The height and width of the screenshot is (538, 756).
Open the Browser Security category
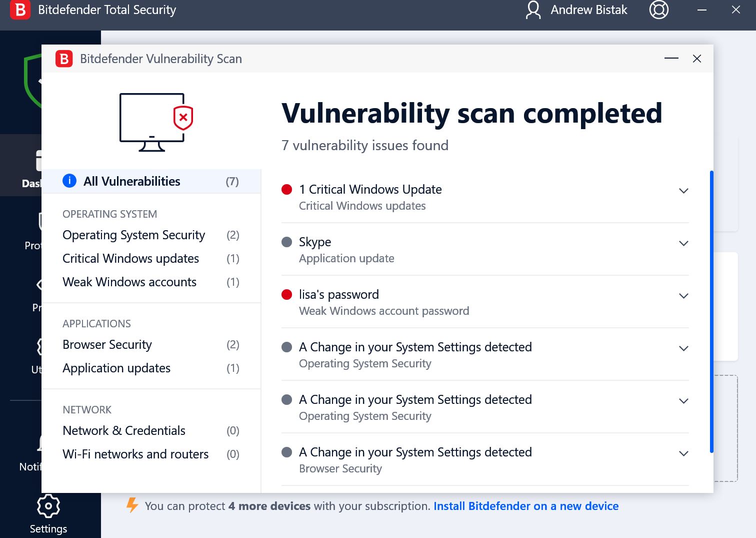click(151, 344)
